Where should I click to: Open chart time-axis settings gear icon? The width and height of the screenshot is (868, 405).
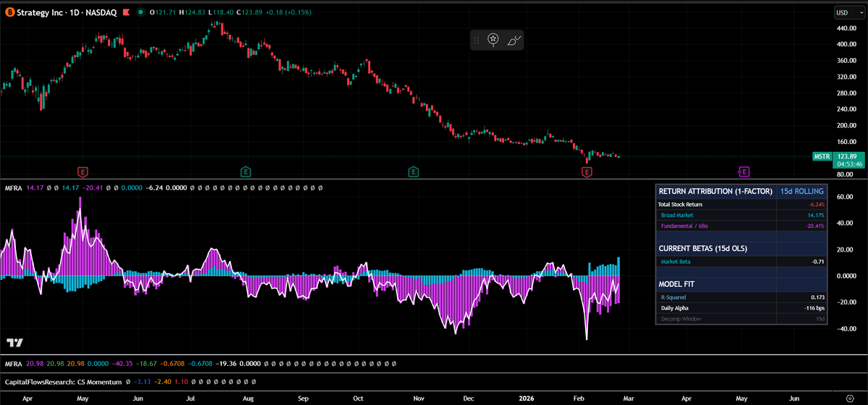tap(851, 398)
